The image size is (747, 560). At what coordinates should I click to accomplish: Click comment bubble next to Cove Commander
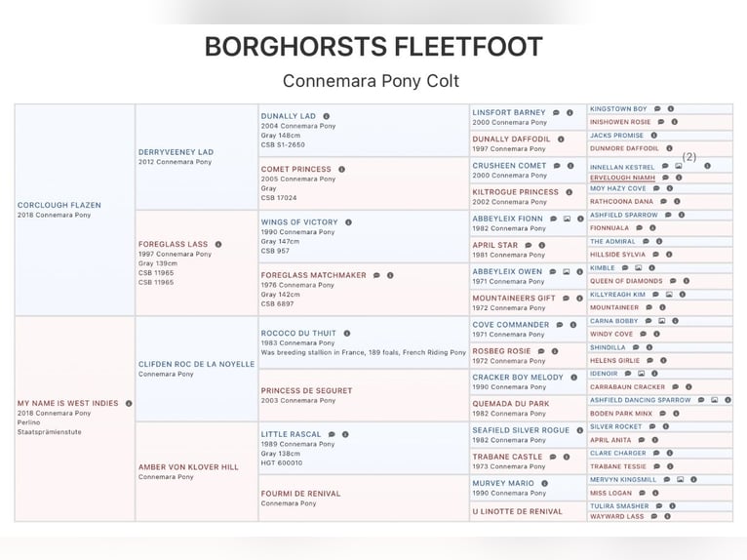[x=559, y=325]
